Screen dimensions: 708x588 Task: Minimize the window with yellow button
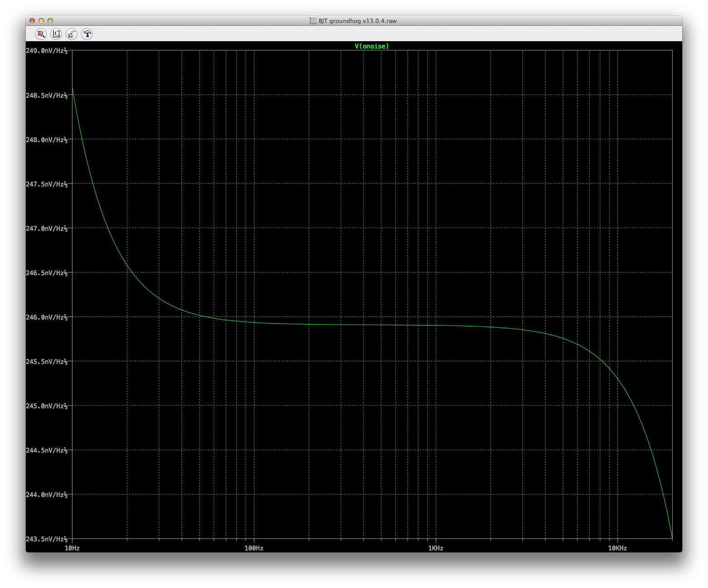41,21
